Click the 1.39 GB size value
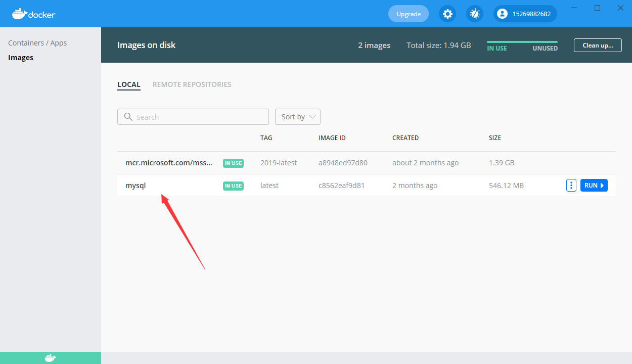632x364 pixels. 502,163
